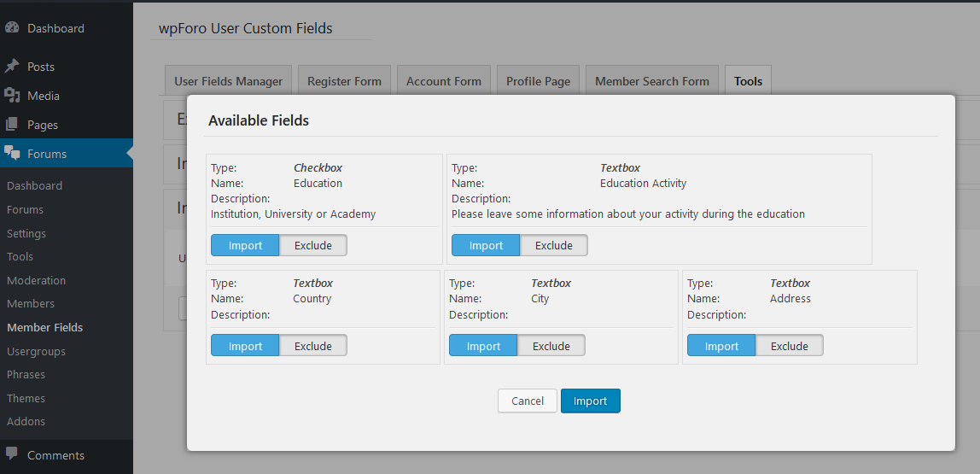
Task: Set Education field toggle to Exclude
Action: (x=313, y=245)
